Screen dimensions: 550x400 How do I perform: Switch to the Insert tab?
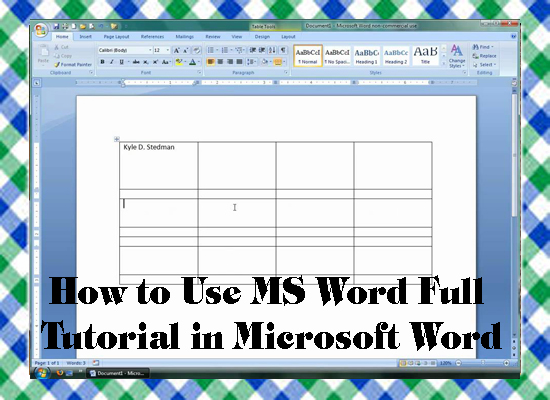[x=85, y=36]
